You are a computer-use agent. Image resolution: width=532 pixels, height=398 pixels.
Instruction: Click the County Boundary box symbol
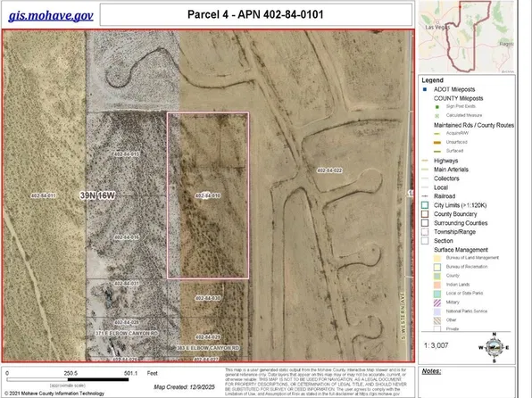(x=425, y=214)
